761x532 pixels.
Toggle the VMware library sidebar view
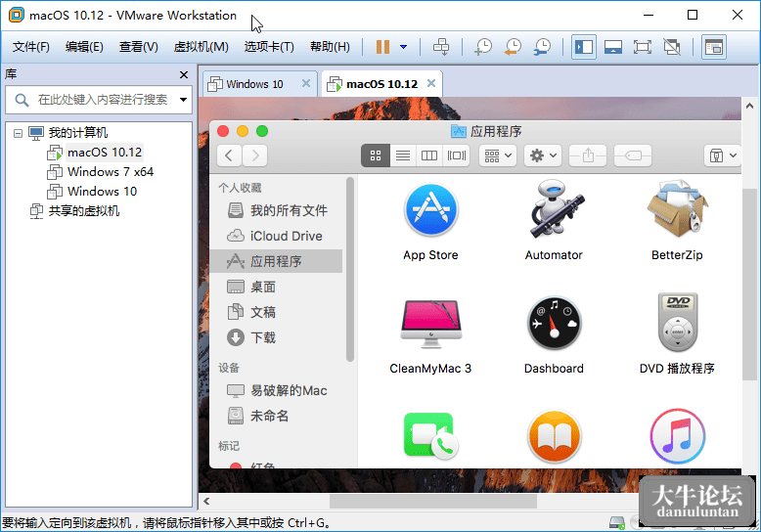[x=584, y=47]
